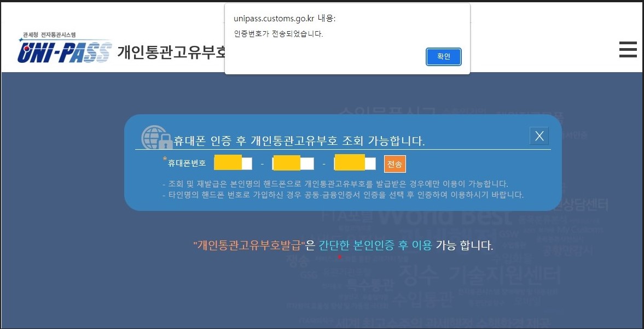Confirm the alert with the 확인 button

[443, 57]
